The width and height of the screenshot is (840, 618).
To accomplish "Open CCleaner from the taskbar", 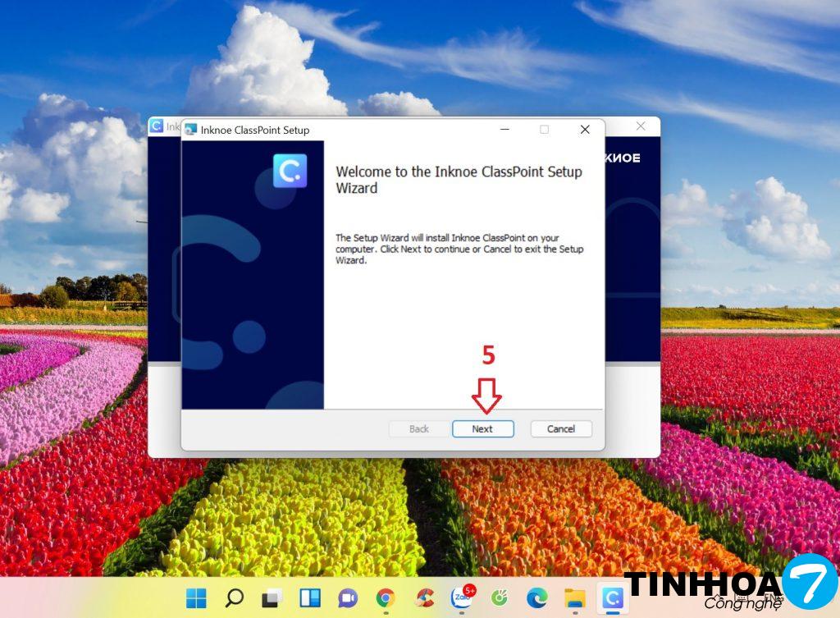I will tap(424, 598).
